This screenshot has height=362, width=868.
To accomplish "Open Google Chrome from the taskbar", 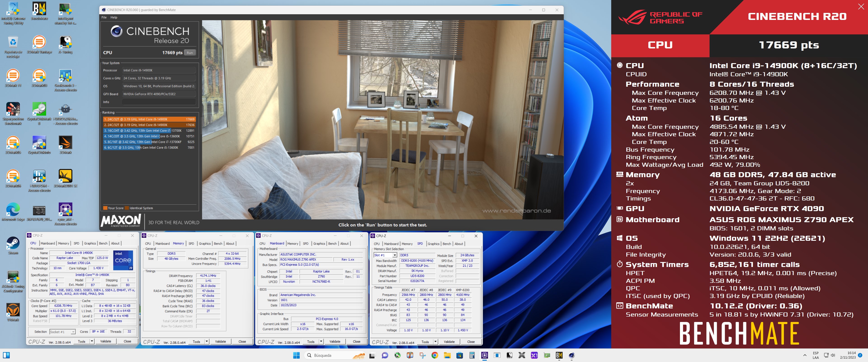I will click(x=435, y=355).
